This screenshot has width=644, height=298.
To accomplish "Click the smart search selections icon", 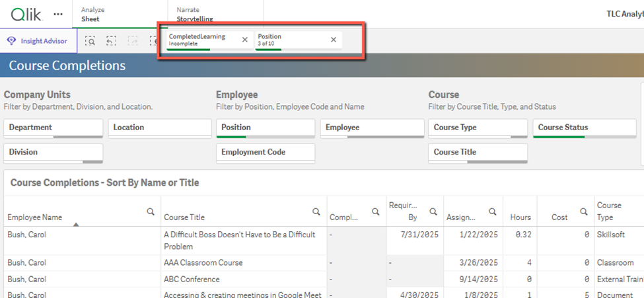I will pos(90,41).
